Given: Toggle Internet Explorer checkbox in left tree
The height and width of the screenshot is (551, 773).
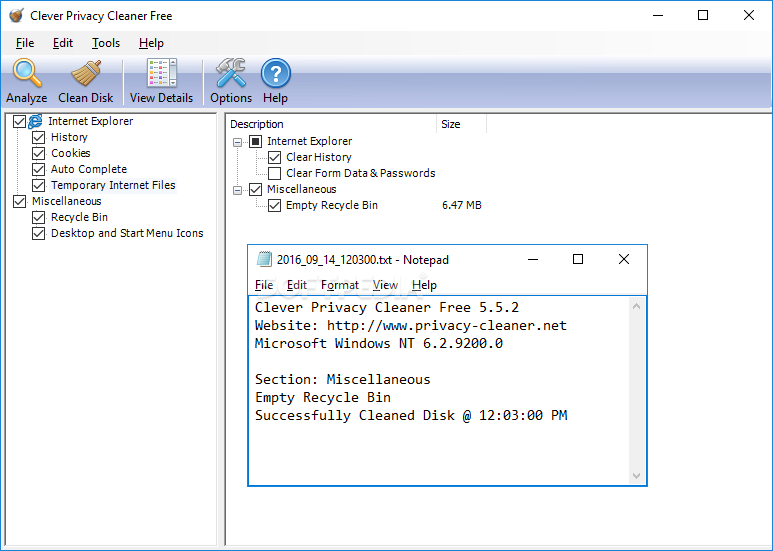Looking at the screenshot, I should [x=19, y=121].
